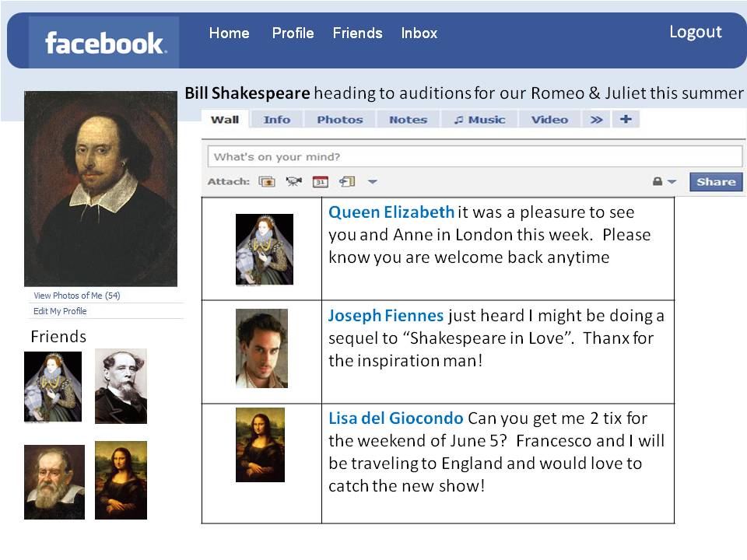Attach an event using the calendar icon
This screenshot has width=747, height=560.
click(x=320, y=181)
